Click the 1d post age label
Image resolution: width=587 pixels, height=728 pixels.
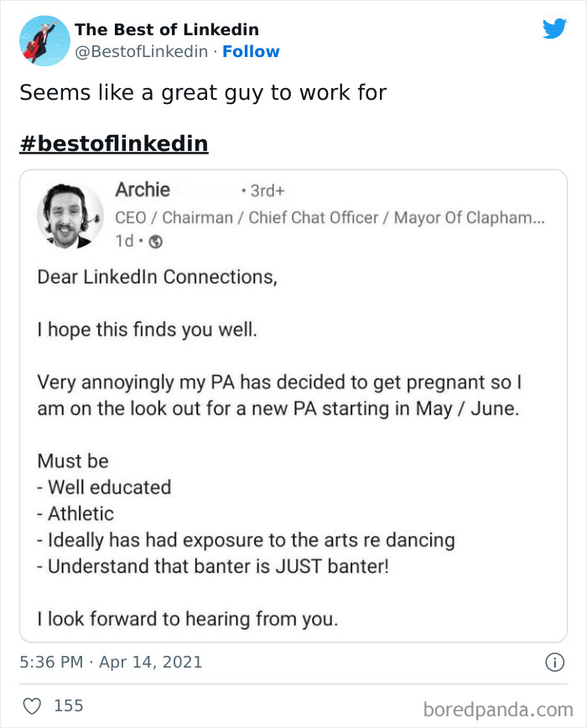[125, 242]
